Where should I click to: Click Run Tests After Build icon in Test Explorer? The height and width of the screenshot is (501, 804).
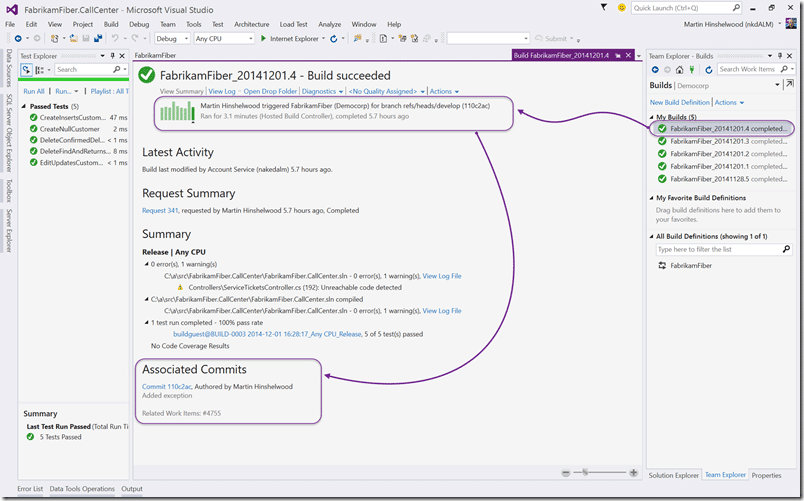point(26,70)
